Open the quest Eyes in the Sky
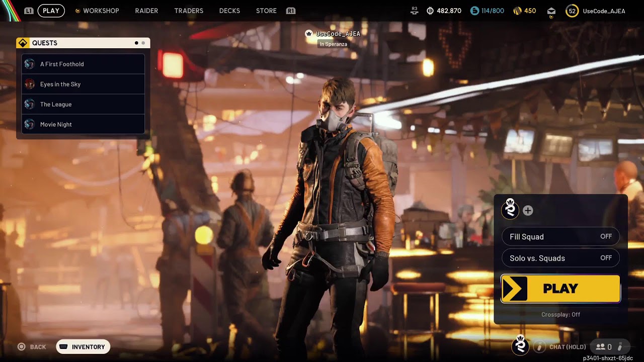The height and width of the screenshot is (362, 644). [x=83, y=84]
